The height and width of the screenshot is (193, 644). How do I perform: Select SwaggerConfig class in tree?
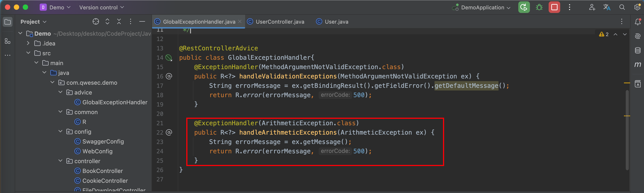pos(99,142)
